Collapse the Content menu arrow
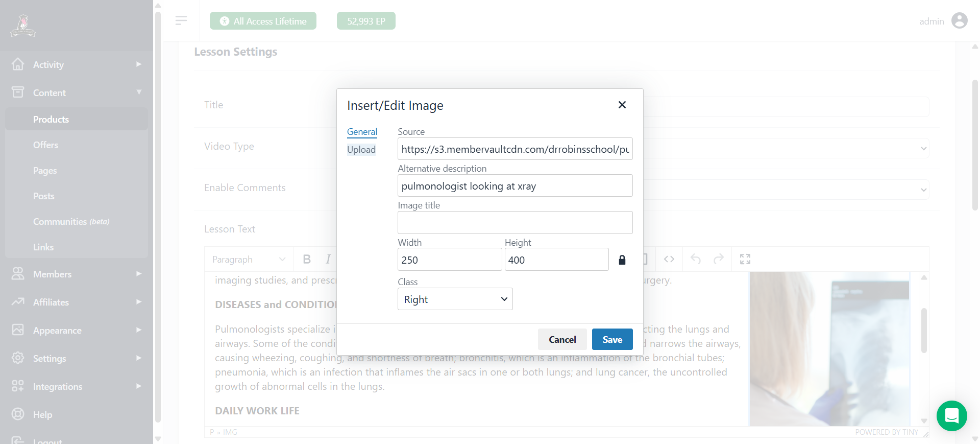Viewport: 980px width, 444px height. tap(139, 92)
